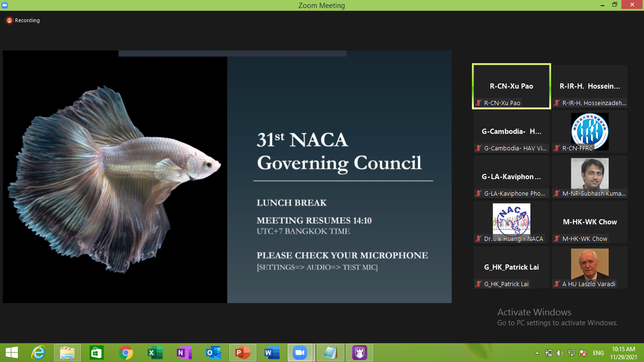
Task: Click the red Recording indicator
Action: [9, 21]
